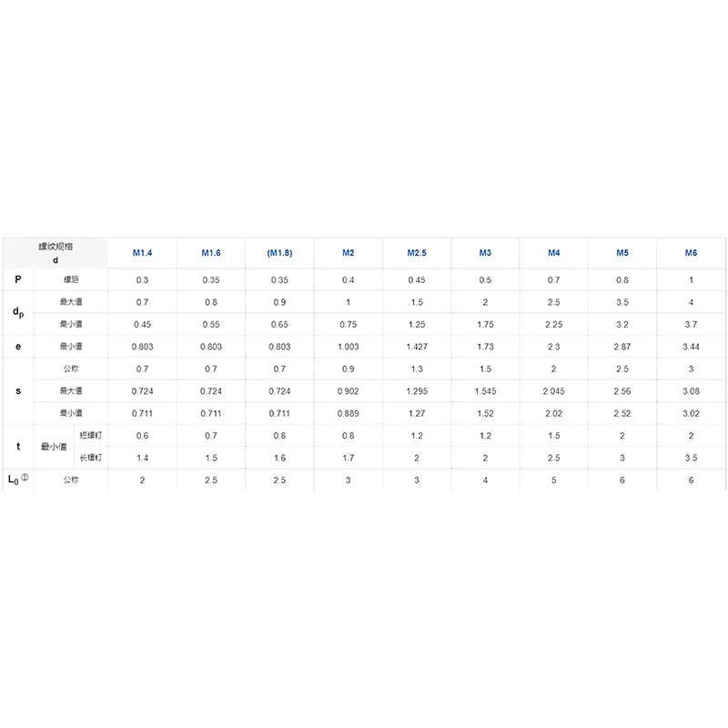Click the (M1.8) column header

click(x=279, y=252)
